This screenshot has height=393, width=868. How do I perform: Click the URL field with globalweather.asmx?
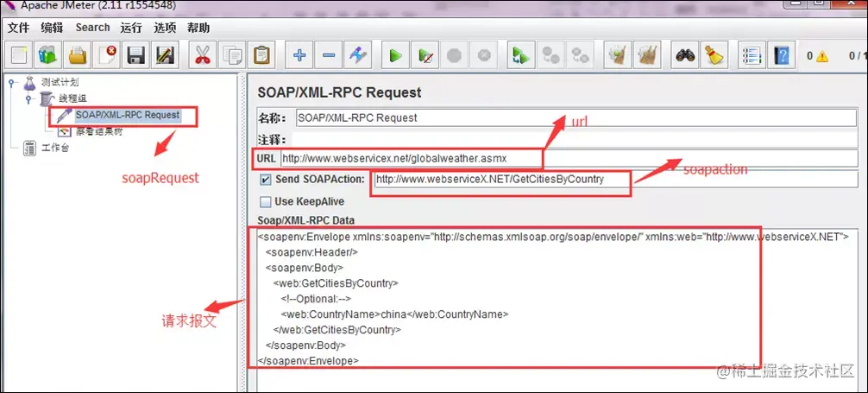point(569,159)
